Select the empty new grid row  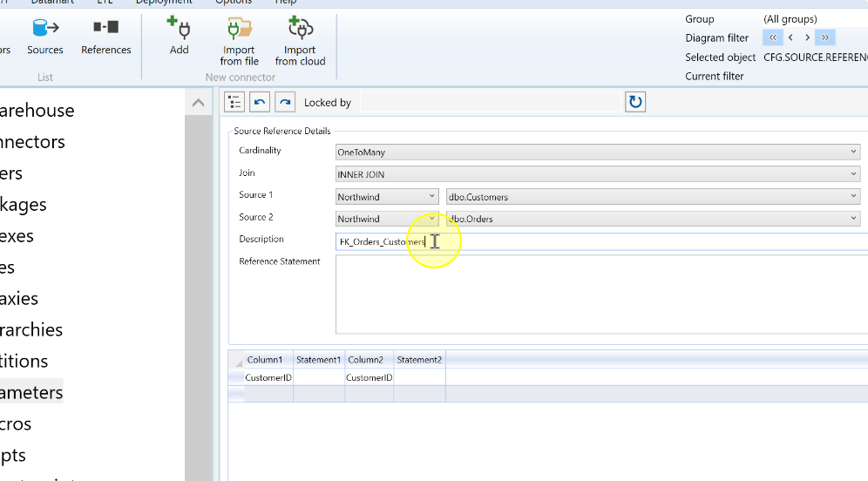336,394
